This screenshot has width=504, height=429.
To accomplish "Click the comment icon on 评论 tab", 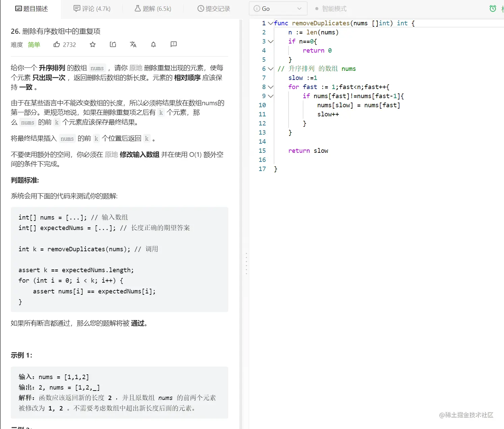I will (77, 8).
